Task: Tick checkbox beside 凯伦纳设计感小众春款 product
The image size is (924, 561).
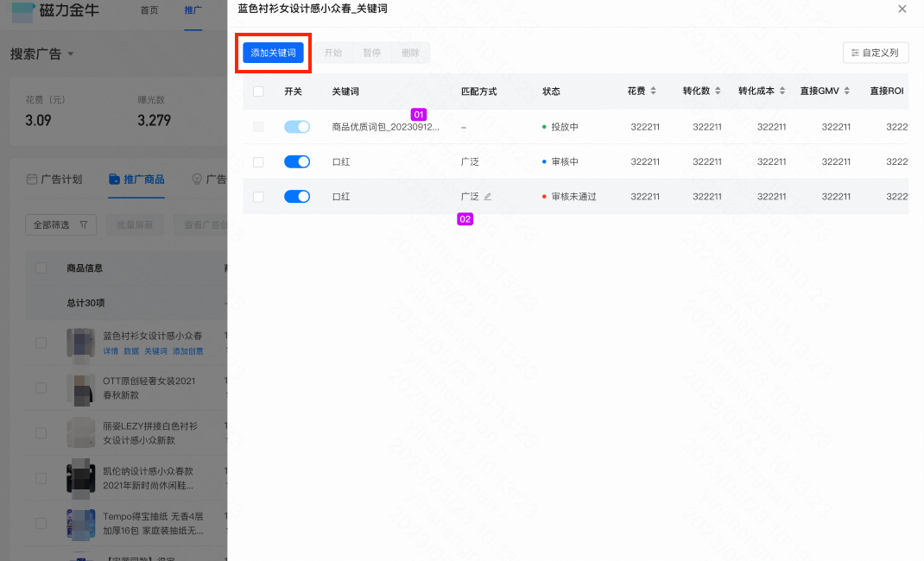Action: point(41,478)
